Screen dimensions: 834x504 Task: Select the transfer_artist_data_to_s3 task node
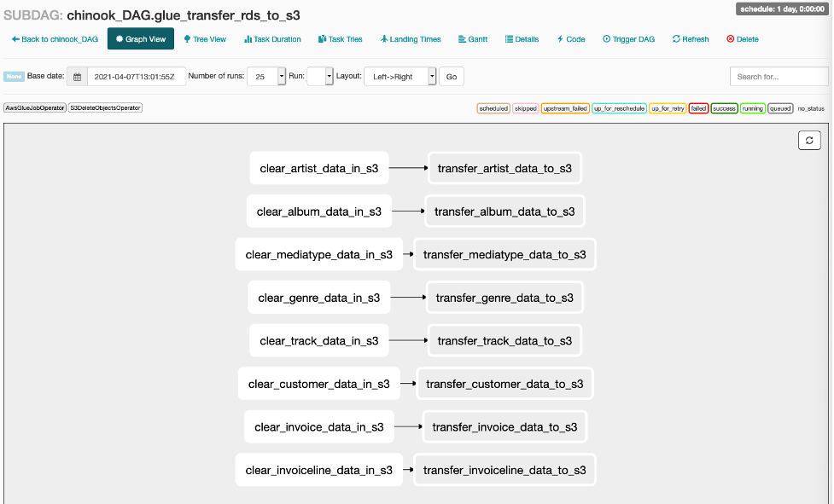coord(504,169)
